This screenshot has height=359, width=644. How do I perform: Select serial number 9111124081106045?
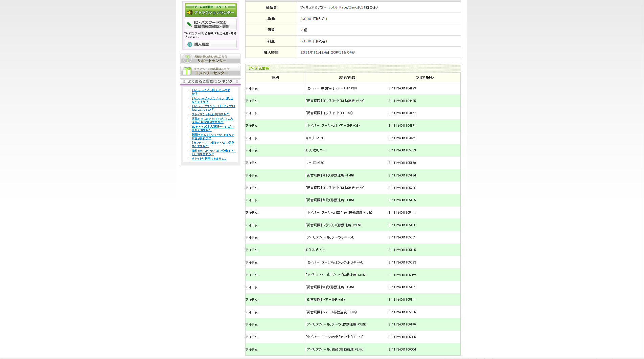point(402,337)
